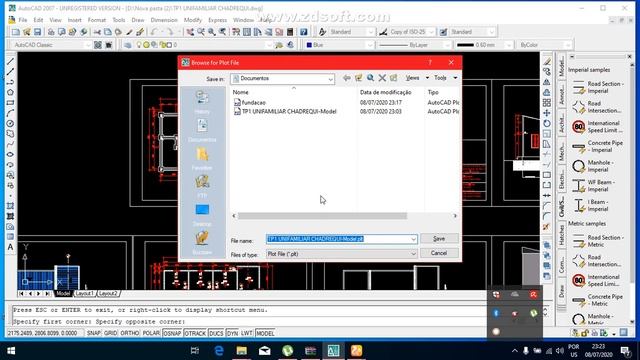Click the Cancel button in dialog
The width and height of the screenshot is (640, 360).
pos(439,253)
